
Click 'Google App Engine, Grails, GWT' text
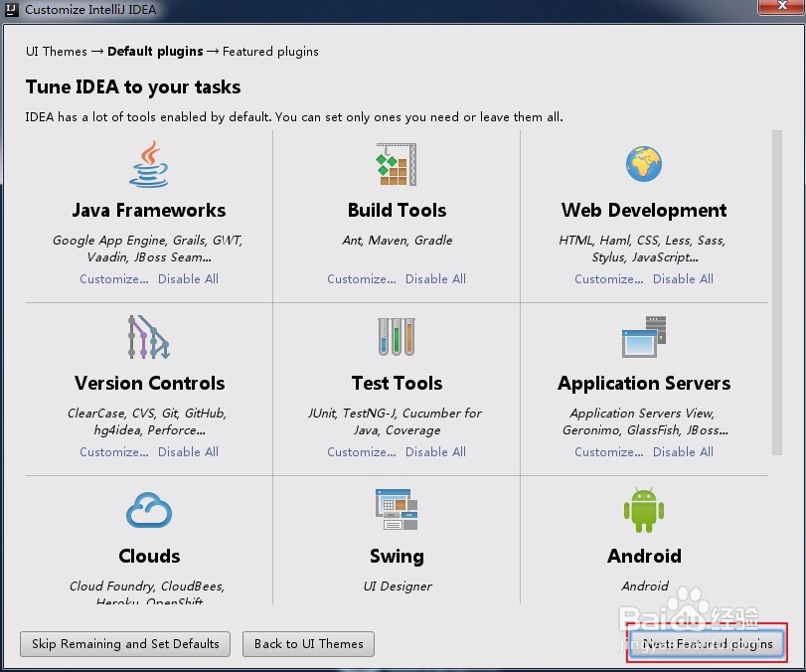[x=147, y=241]
